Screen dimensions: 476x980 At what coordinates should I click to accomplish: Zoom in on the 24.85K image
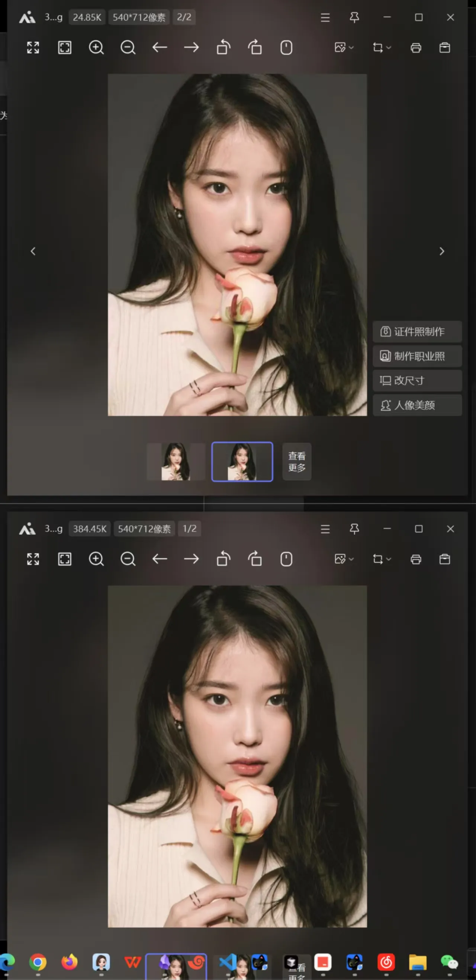coord(96,48)
